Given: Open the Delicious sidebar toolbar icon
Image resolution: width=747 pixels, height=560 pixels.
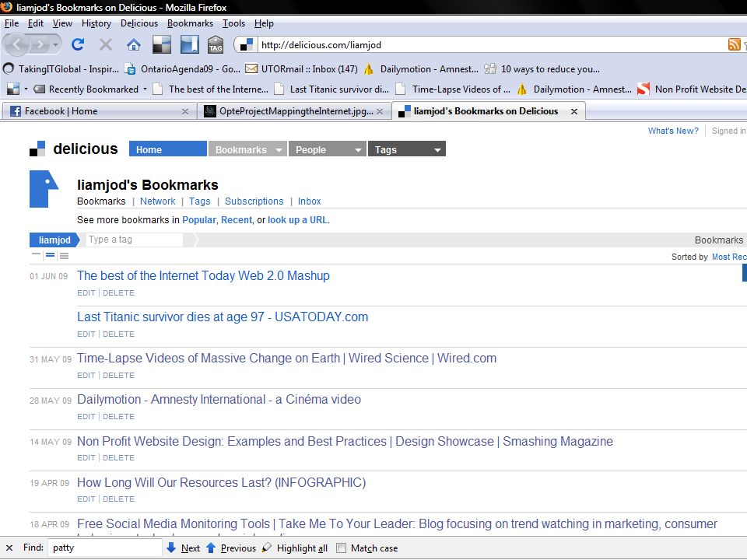Looking at the screenshot, I should 189,45.
